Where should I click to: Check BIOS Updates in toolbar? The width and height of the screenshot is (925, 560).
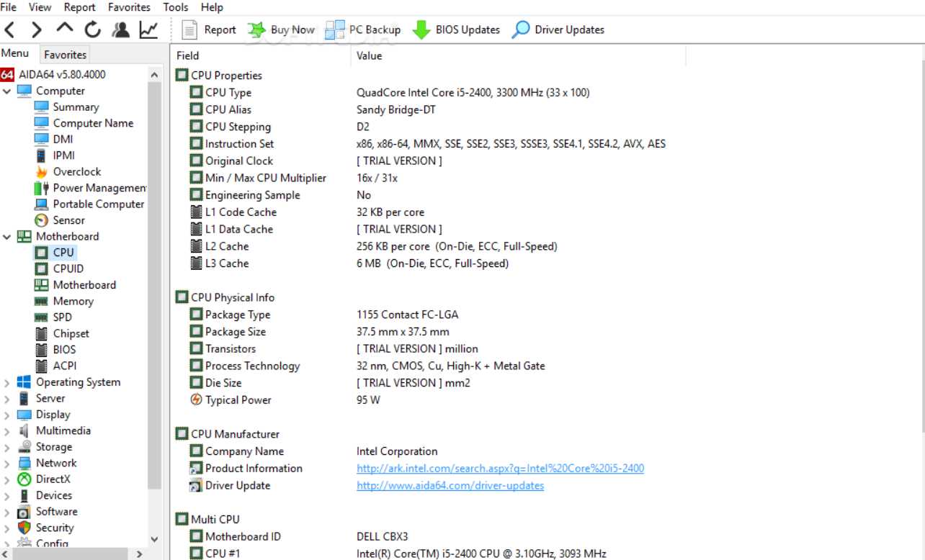tap(456, 30)
